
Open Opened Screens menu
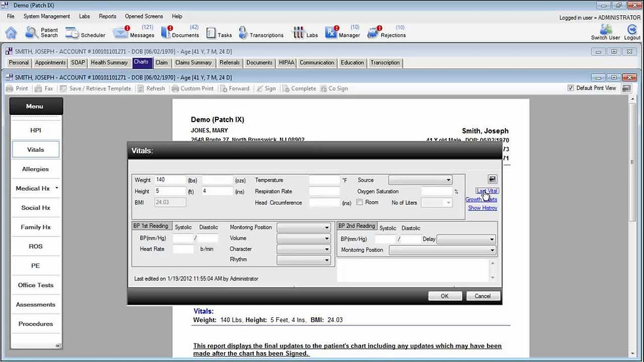point(144,16)
